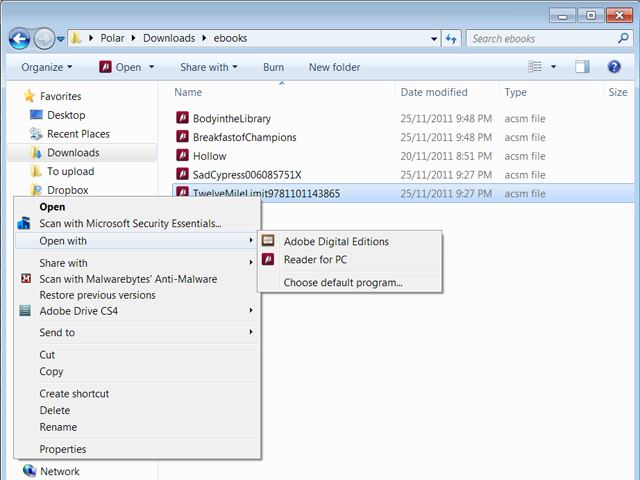Click the Network icon in sidebar
640x480 pixels.
[28, 471]
